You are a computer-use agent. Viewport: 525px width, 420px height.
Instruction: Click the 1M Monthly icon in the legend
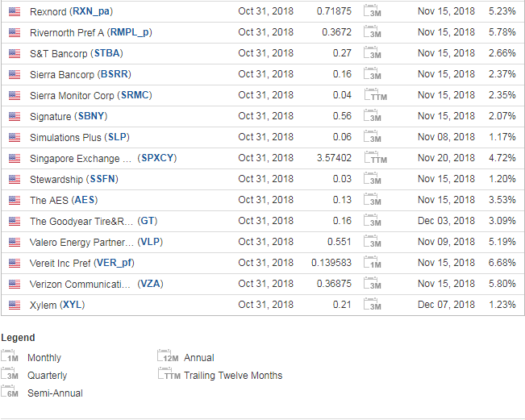point(10,356)
